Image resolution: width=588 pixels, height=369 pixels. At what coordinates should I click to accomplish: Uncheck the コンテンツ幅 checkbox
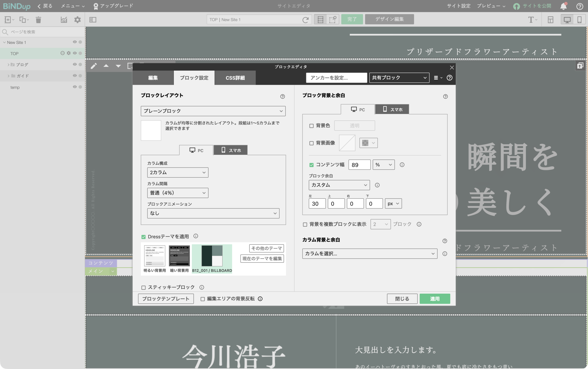311,165
